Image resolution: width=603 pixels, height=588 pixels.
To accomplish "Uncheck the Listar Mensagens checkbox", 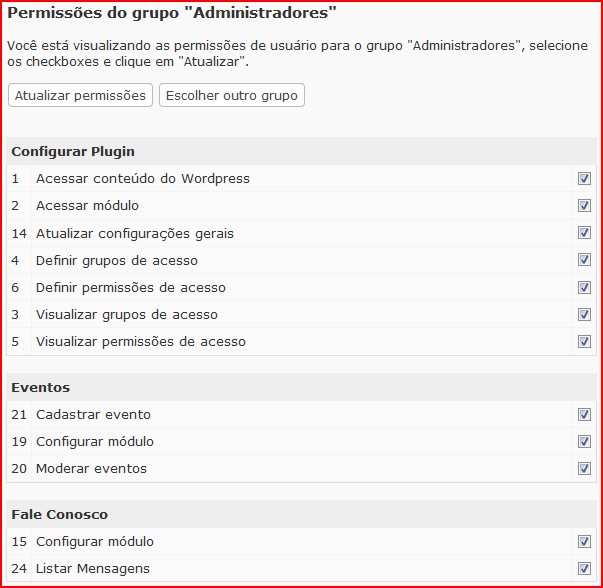I will 584,568.
